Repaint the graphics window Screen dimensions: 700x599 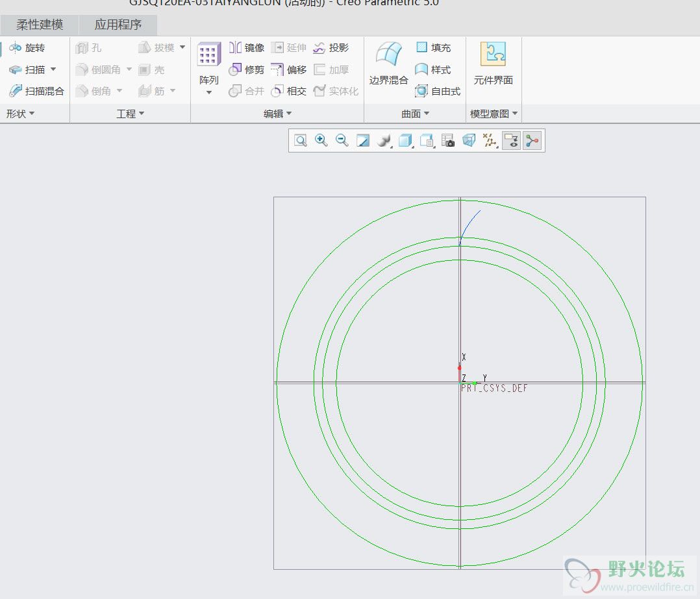pos(363,140)
